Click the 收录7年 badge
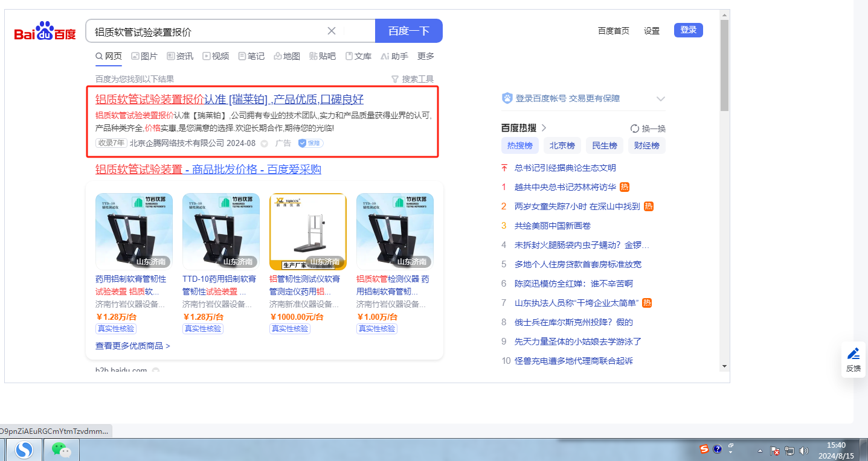 (111, 144)
